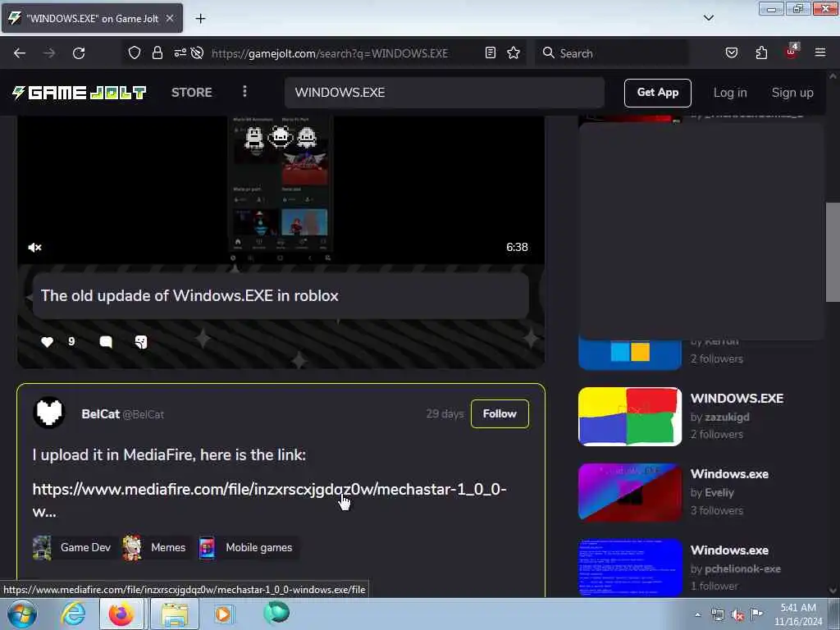Reload the Game Jolt page
The height and width of the screenshot is (630, 840).
pyautogui.click(x=79, y=53)
